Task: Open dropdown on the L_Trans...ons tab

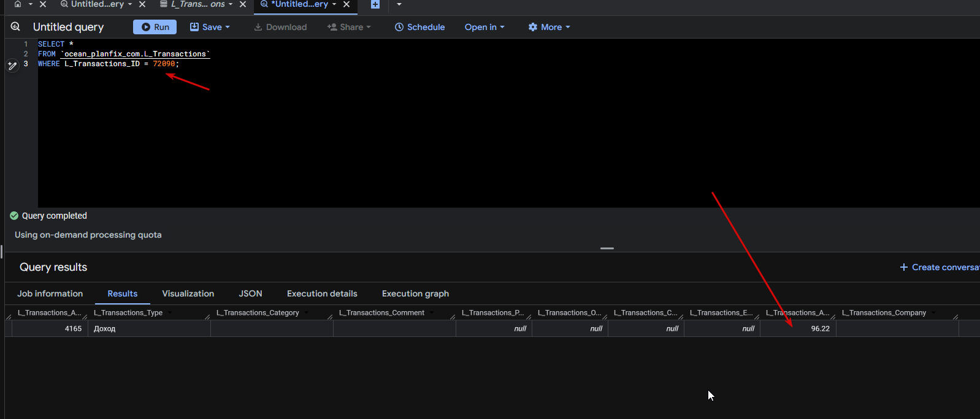Action: [231, 4]
